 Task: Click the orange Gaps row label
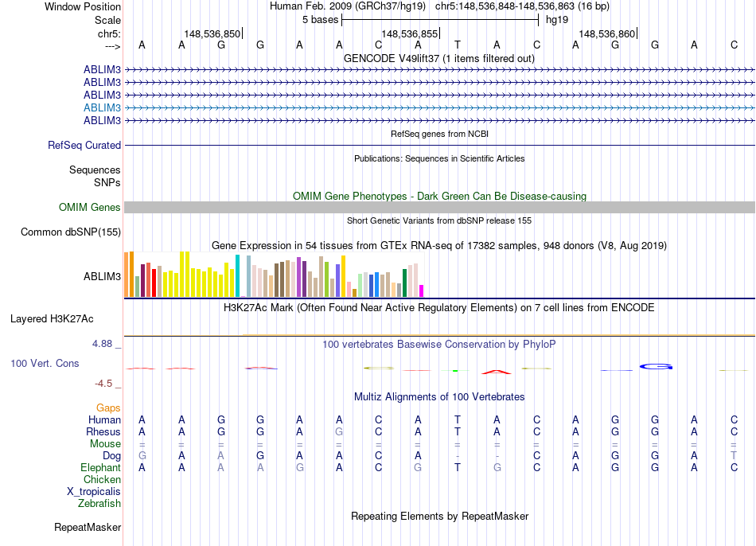pos(108,408)
